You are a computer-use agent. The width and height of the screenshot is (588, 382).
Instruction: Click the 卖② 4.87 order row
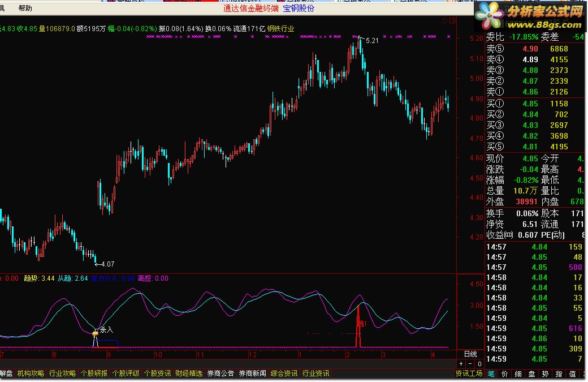point(535,81)
